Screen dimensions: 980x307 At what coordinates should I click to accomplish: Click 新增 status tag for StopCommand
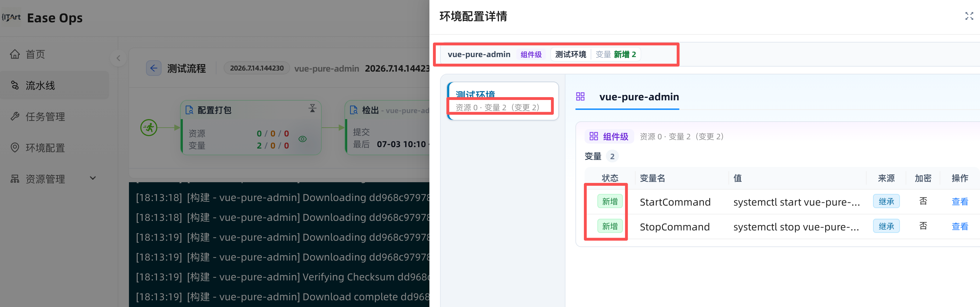[x=610, y=227]
